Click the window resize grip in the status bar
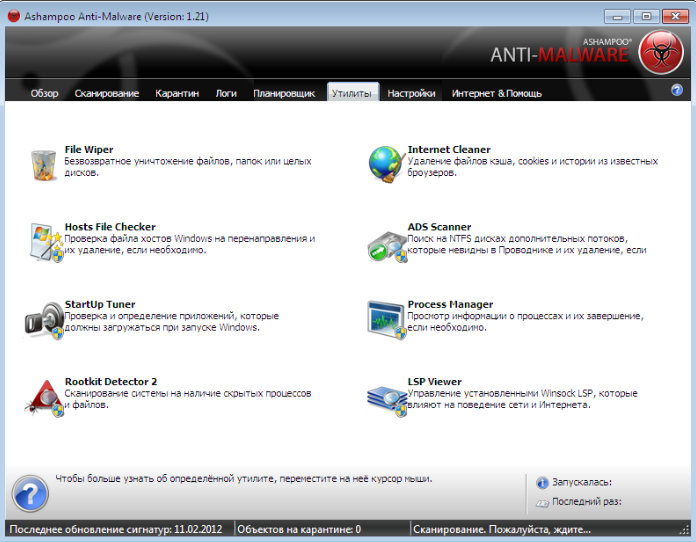The image size is (696, 542). [x=685, y=530]
